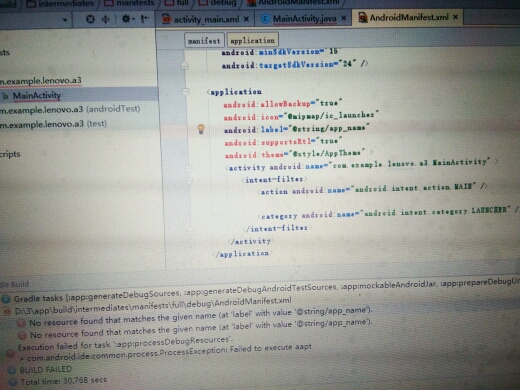Click the closing /application tag
The image size is (520, 390).
(243, 254)
